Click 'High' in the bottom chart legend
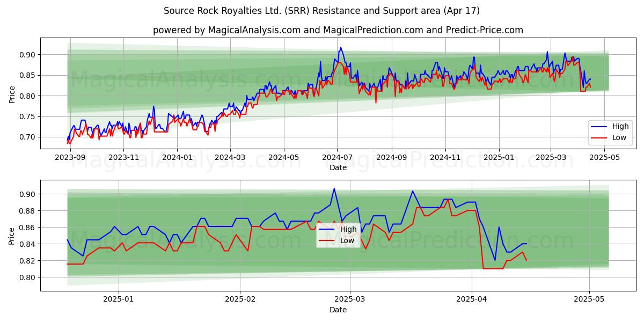 point(348,229)
